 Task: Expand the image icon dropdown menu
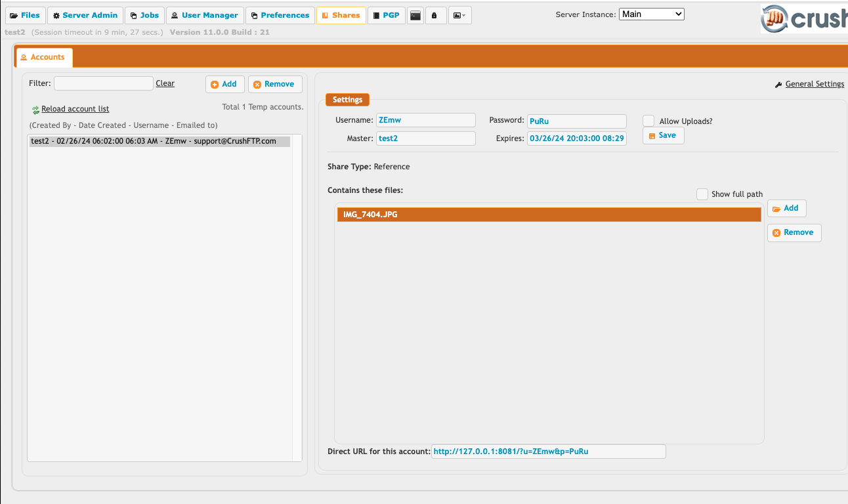click(x=459, y=15)
